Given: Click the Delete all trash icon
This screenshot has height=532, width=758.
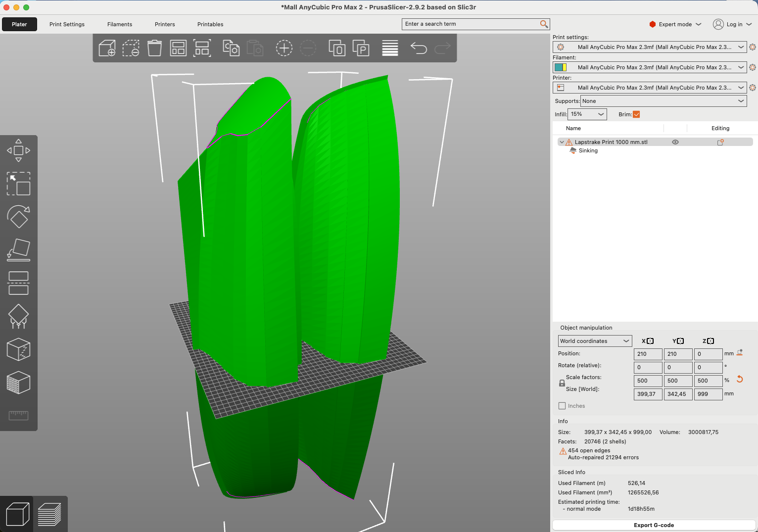Looking at the screenshot, I should click(154, 48).
